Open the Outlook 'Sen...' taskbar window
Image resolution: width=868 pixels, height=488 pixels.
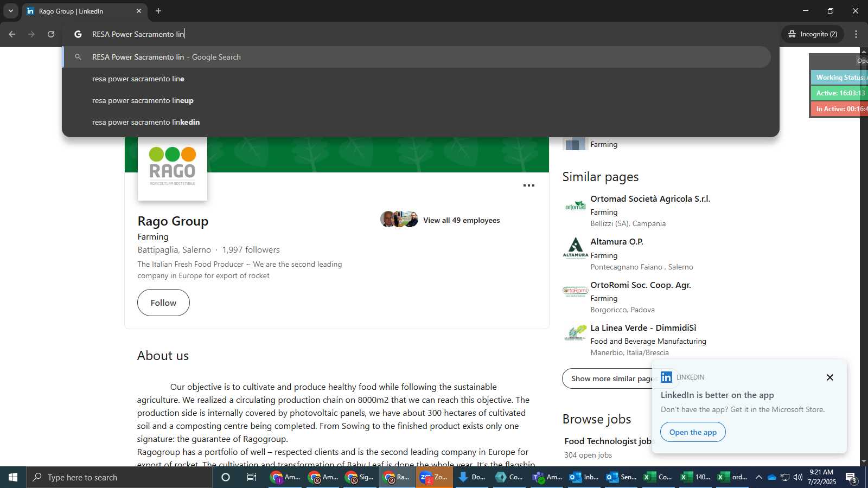pyautogui.click(x=621, y=477)
